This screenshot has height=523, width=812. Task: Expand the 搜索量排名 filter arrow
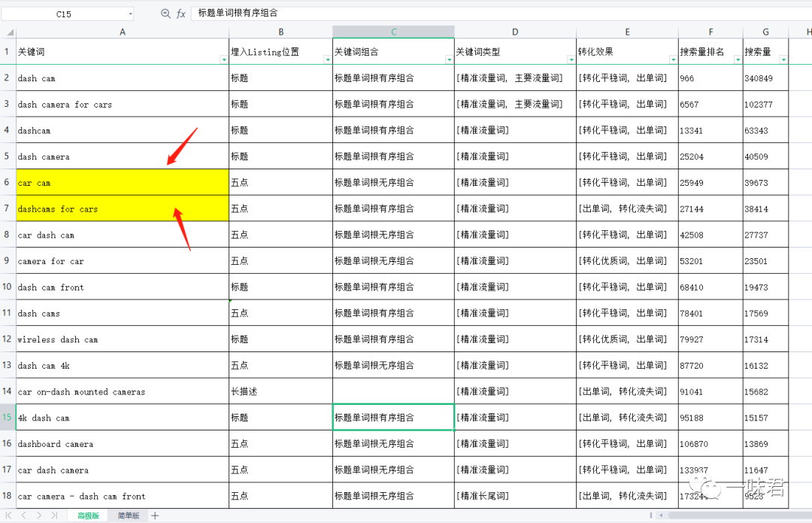(x=738, y=59)
